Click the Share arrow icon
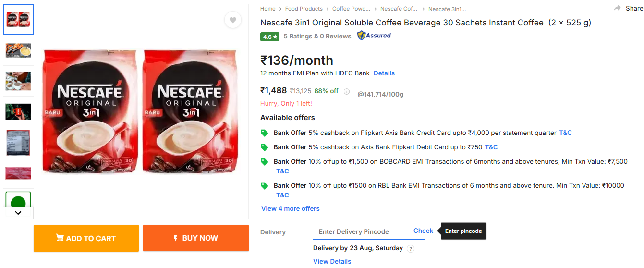Image resolution: width=644 pixels, height=268 pixels. pyautogui.click(x=617, y=8)
